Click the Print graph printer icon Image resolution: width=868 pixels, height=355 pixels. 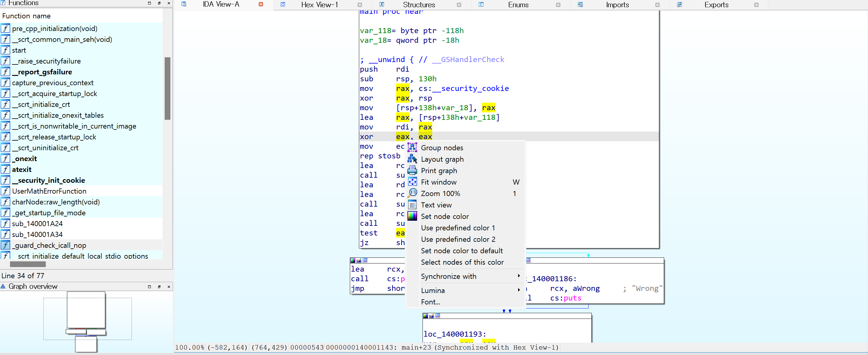point(412,170)
